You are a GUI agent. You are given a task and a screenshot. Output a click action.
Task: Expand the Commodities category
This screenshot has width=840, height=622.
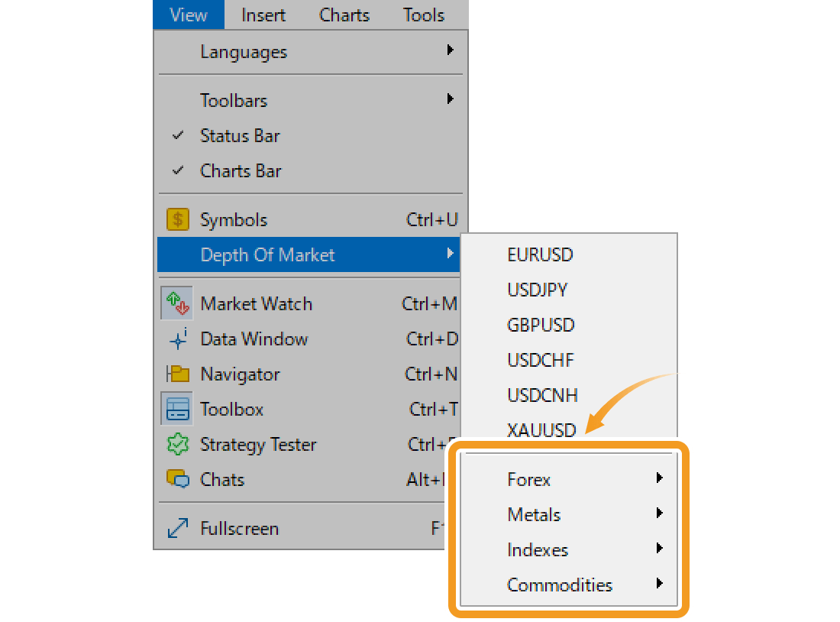560,585
